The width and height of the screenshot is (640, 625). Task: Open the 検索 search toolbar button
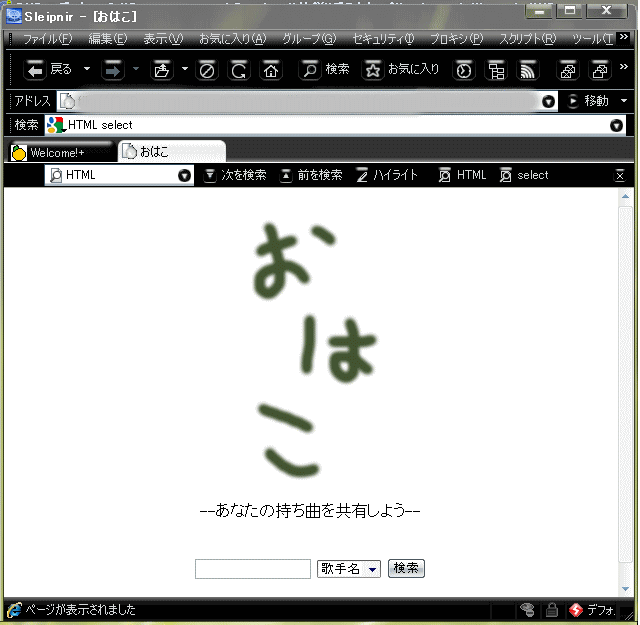point(325,69)
